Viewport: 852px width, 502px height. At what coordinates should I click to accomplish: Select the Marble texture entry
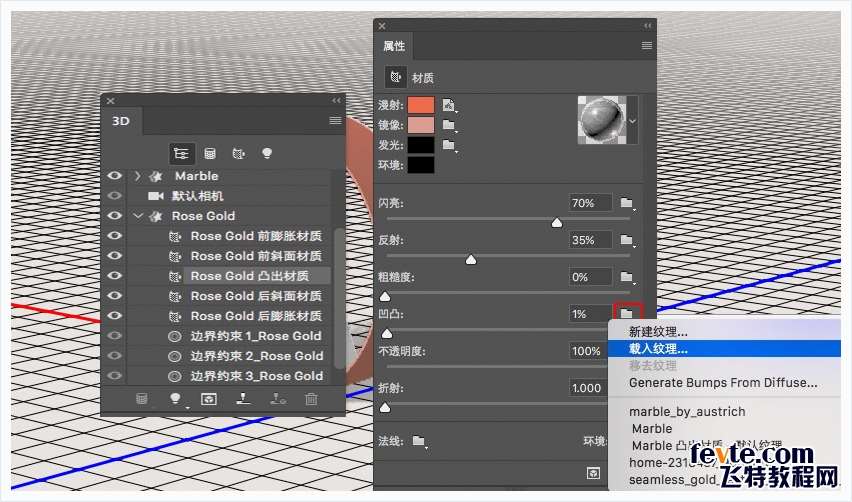pos(652,429)
